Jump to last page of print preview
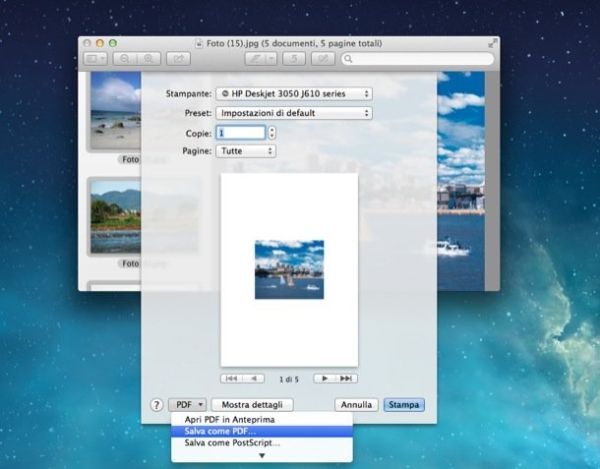This screenshot has width=600, height=469. click(346, 379)
